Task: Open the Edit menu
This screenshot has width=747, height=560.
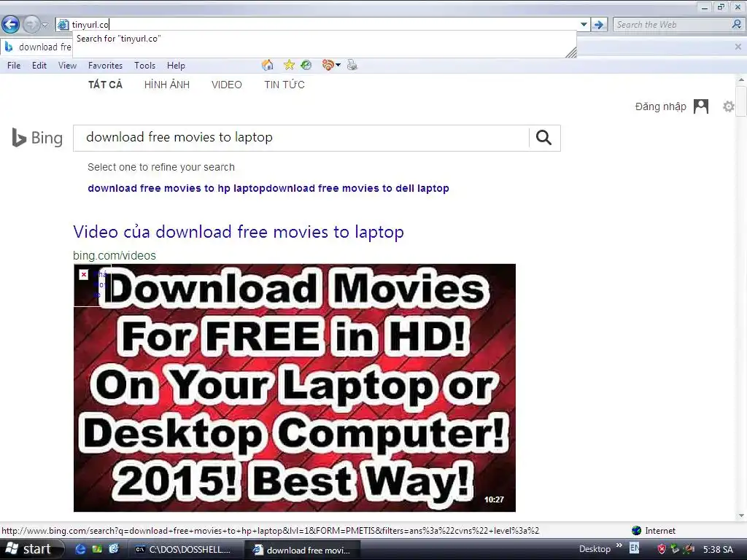Action: click(39, 66)
